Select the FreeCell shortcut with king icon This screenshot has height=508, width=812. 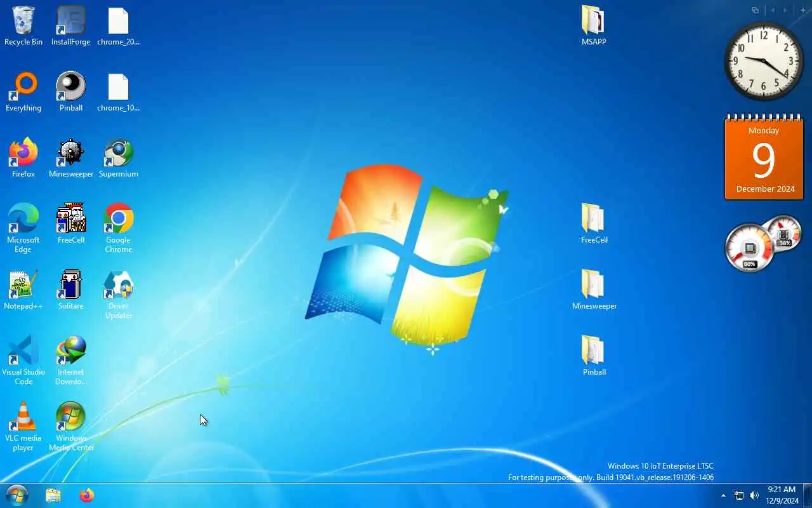point(70,224)
